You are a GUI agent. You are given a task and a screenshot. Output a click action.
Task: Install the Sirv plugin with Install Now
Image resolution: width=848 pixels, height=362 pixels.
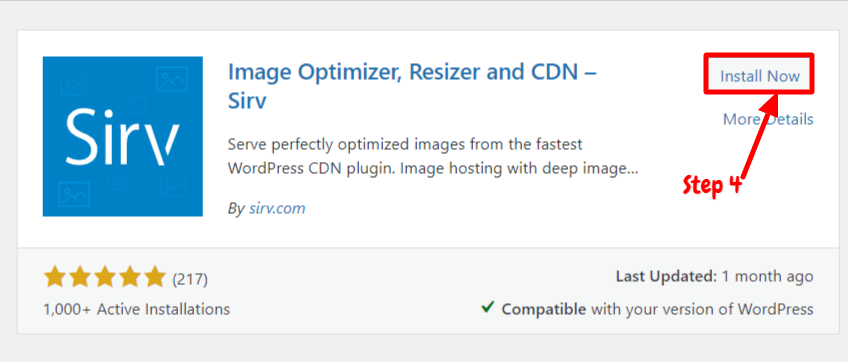759,76
